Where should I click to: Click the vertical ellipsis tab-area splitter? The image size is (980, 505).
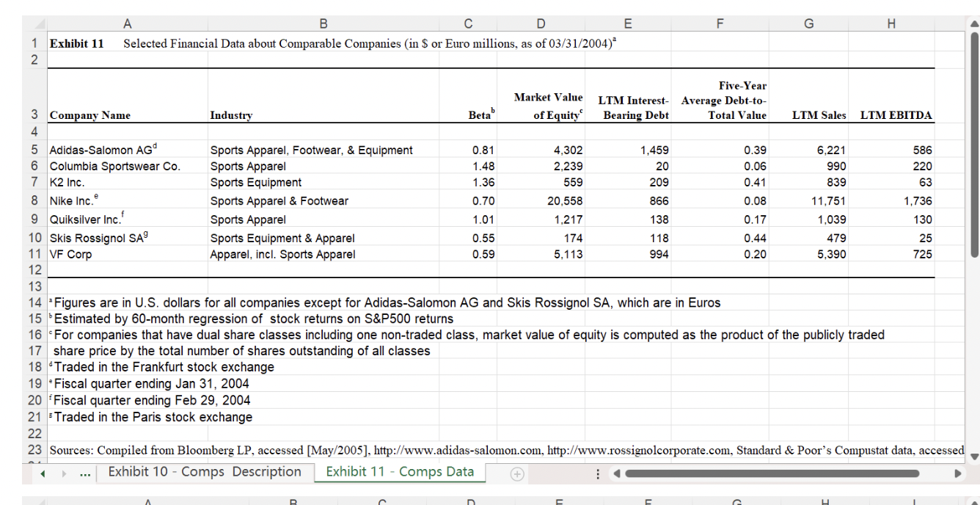599,473
